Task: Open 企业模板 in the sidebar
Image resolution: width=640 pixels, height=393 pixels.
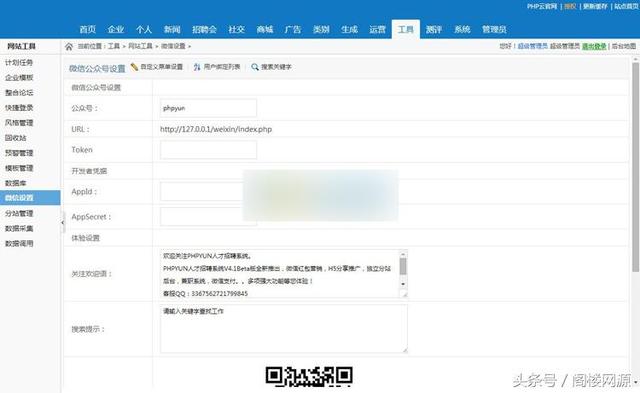Action: click(19, 78)
